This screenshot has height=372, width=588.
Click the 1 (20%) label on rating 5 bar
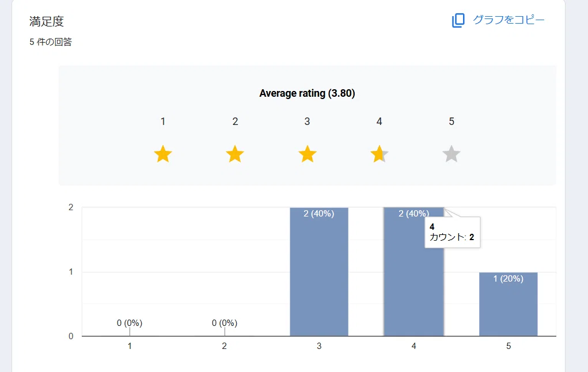pyautogui.click(x=508, y=279)
